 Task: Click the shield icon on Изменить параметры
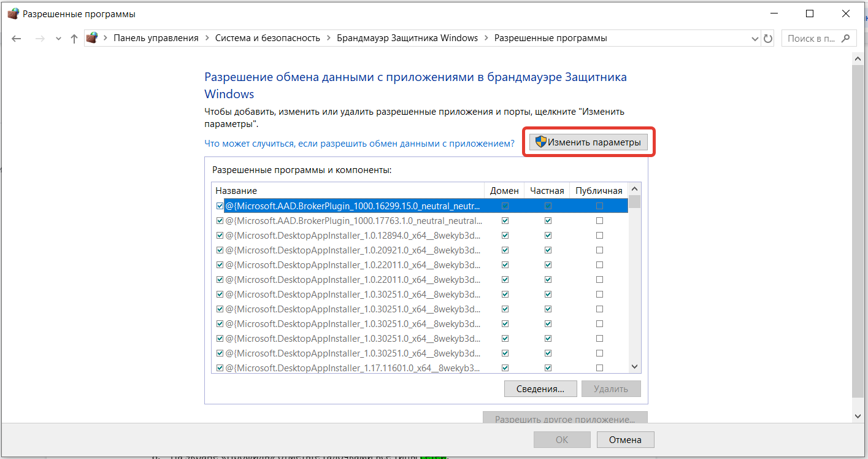tap(540, 142)
